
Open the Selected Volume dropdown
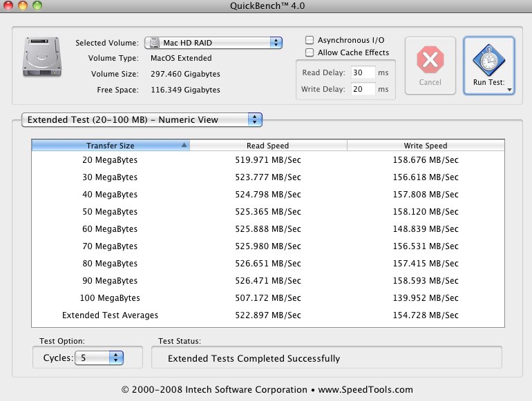coord(213,43)
